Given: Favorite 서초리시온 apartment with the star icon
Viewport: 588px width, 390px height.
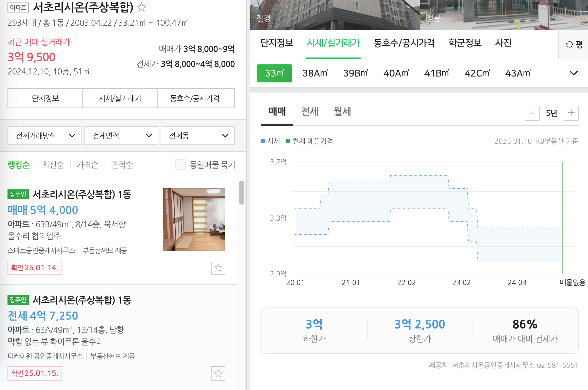Looking at the screenshot, I should pyautogui.click(x=142, y=7).
